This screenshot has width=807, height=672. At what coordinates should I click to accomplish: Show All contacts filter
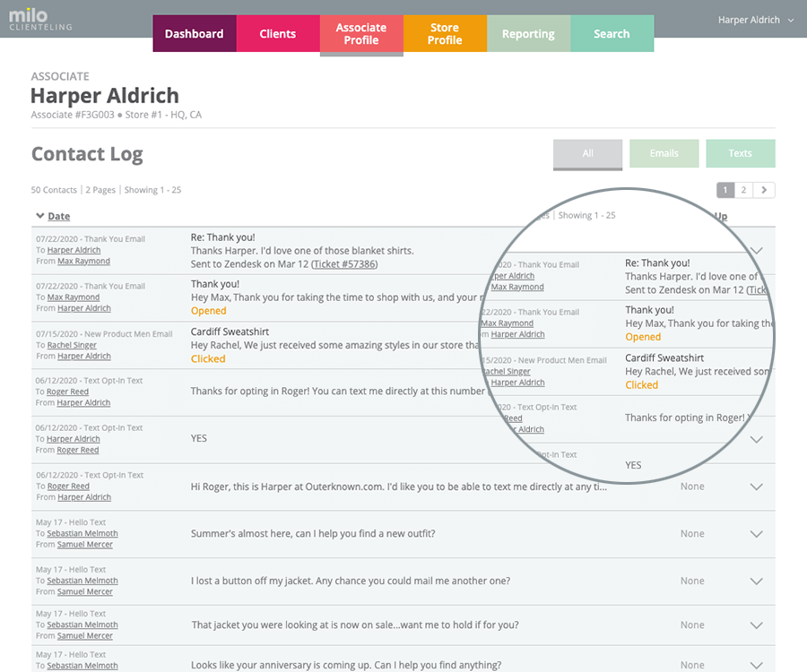click(x=587, y=153)
